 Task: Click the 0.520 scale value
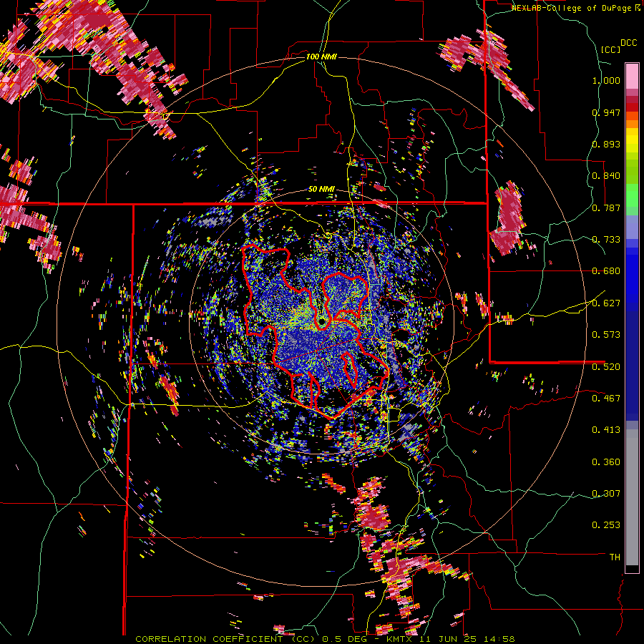pyautogui.click(x=606, y=367)
